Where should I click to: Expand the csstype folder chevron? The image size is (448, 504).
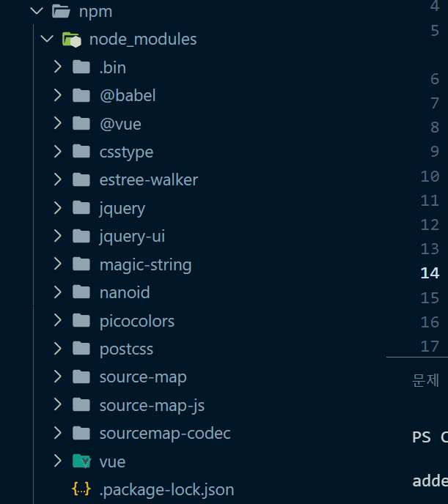58,152
